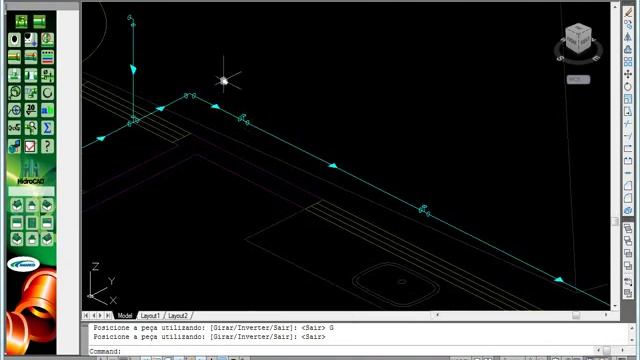Select the Copy tool in right toolbar
The image size is (640, 360).
point(628,24)
